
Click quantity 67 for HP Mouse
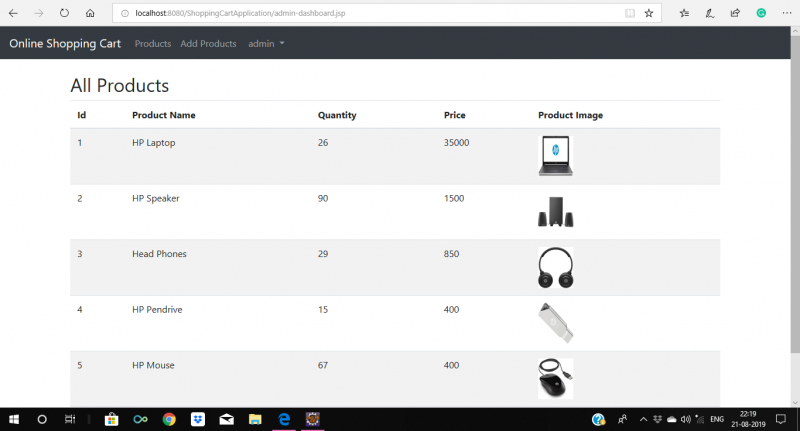point(323,365)
